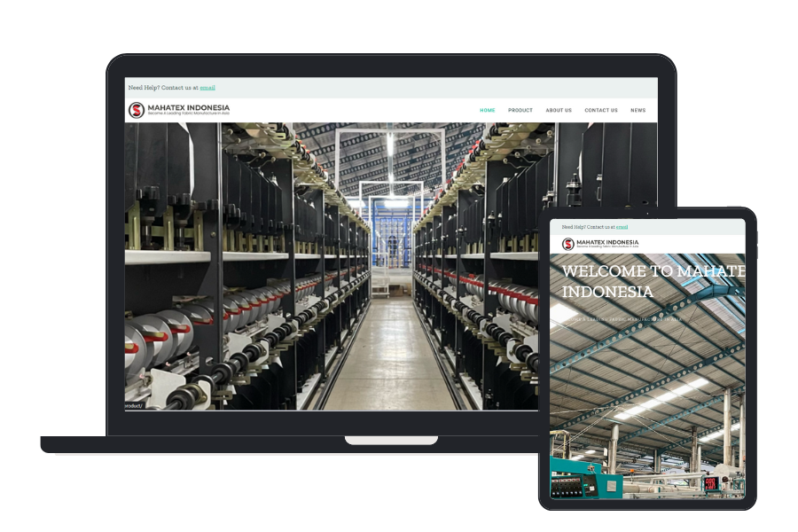
Task: Go to the PRODUCT page
Action: pyautogui.click(x=520, y=111)
